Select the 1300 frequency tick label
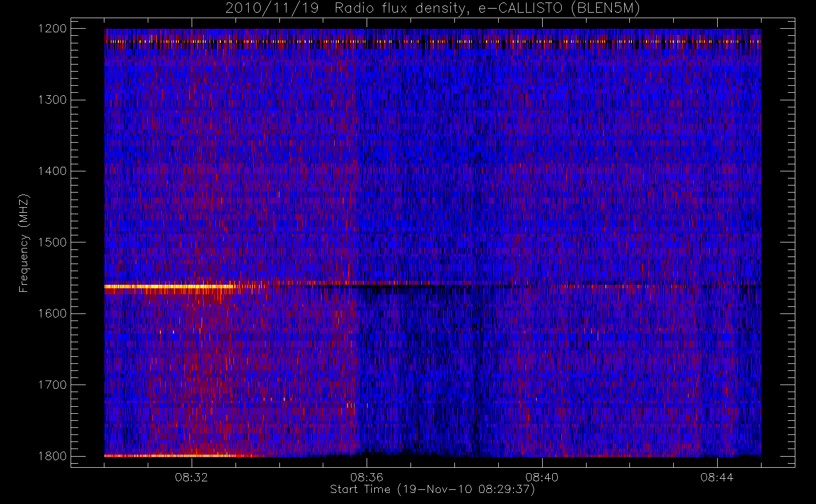 click(x=52, y=100)
